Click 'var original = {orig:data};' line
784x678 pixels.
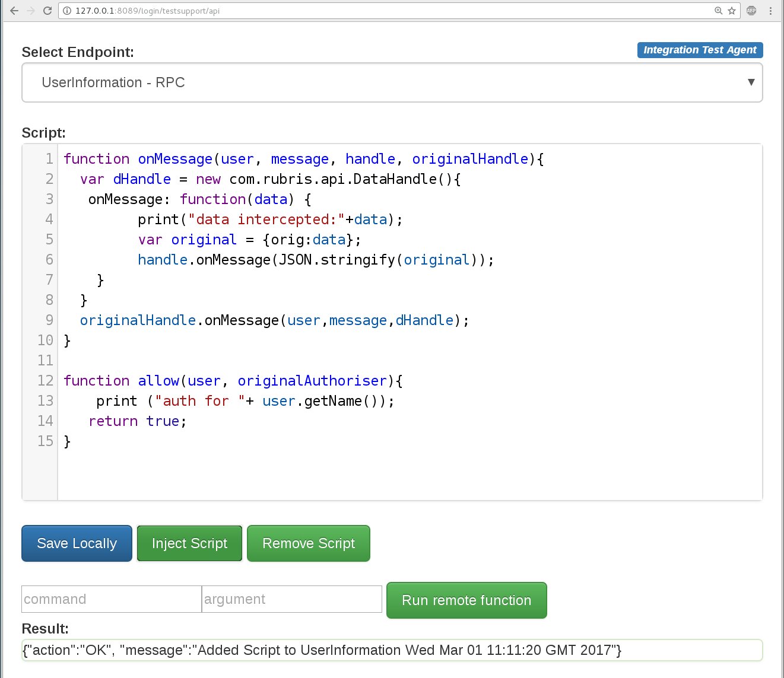[x=249, y=240]
